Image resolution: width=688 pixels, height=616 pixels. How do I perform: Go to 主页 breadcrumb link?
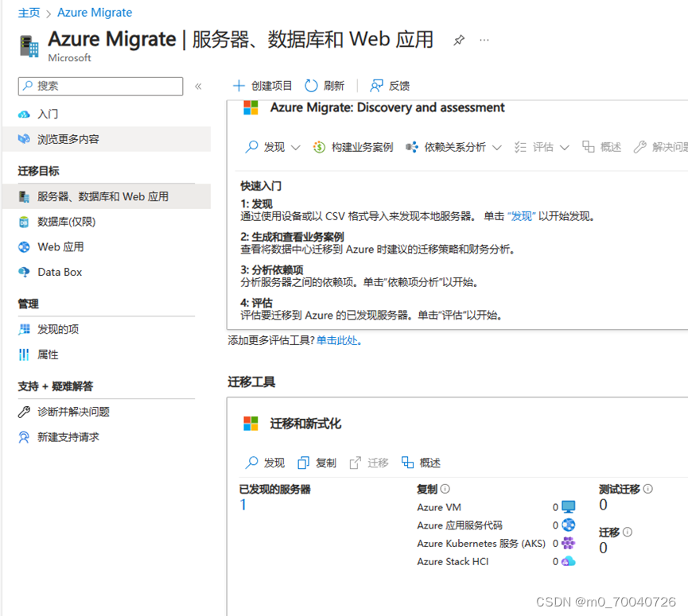pyautogui.click(x=29, y=13)
